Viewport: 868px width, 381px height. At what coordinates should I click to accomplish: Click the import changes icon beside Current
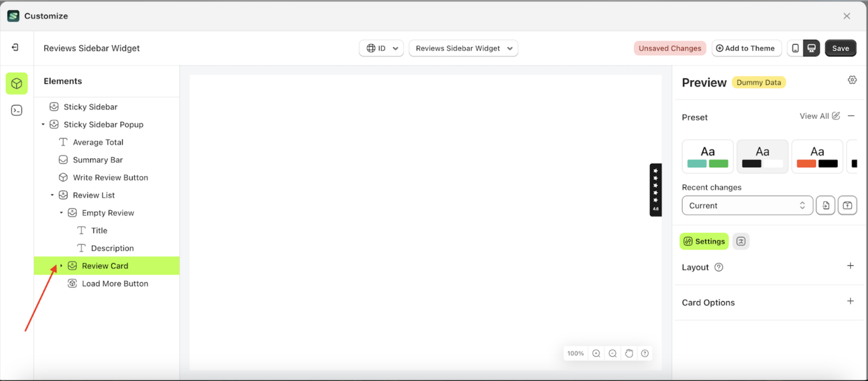click(825, 205)
